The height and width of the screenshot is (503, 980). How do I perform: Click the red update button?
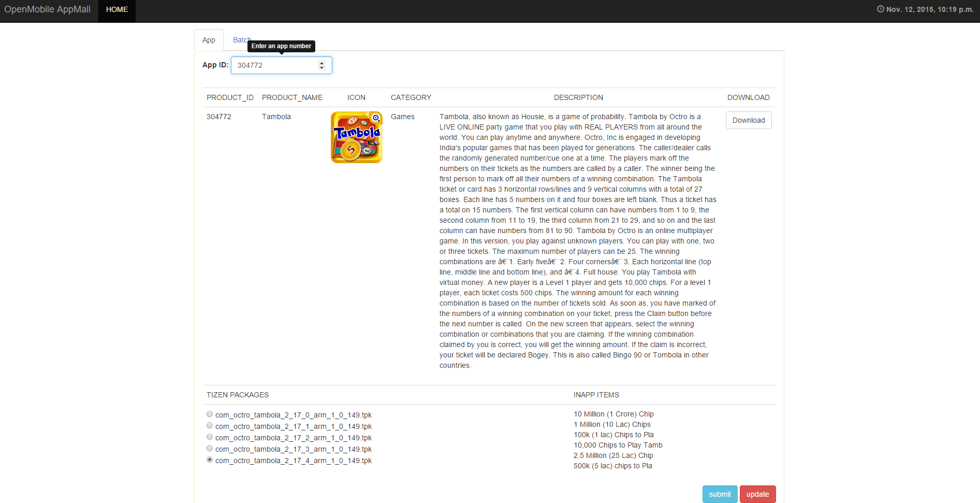click(757, 494)
